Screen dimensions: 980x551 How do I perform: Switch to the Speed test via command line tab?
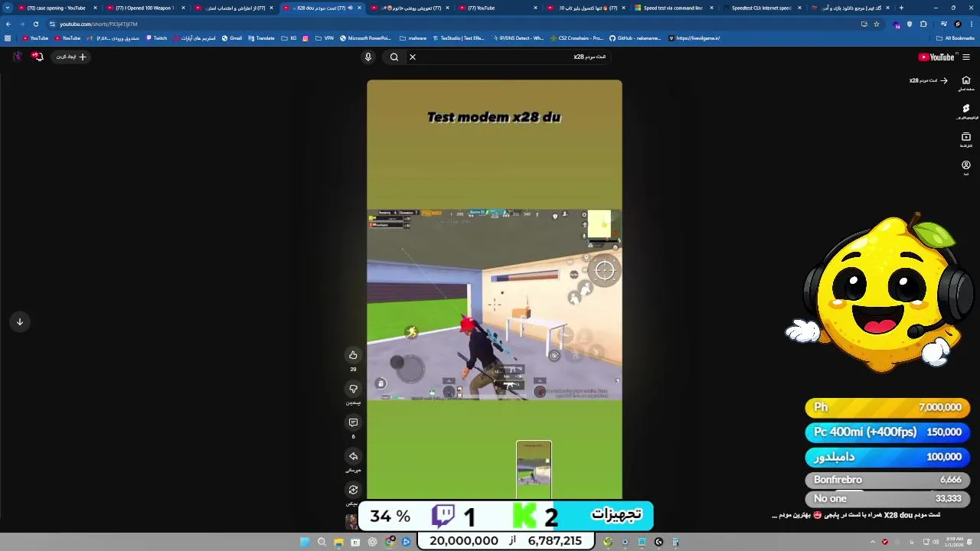point(673,8)
